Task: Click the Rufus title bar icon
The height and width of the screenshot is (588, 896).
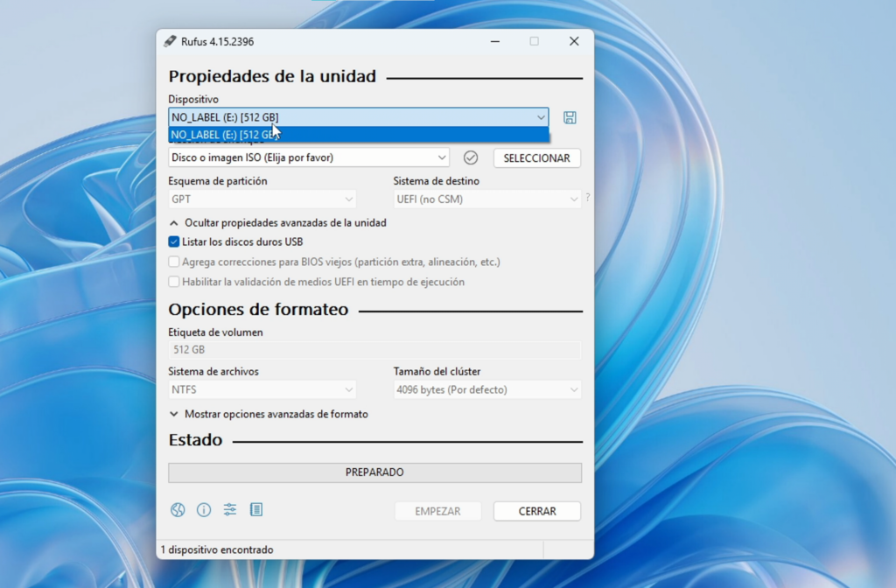Action: 170,41
